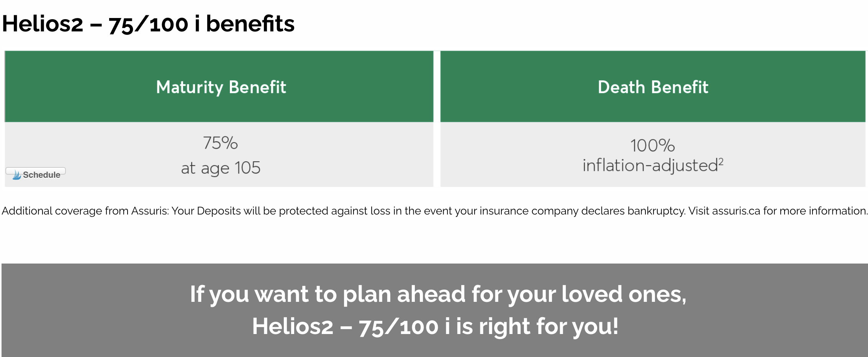The height and width of the screenshot is (357, 868).
Task: Click the blue sail Schedule icon
Action: (x=17, y=175)
